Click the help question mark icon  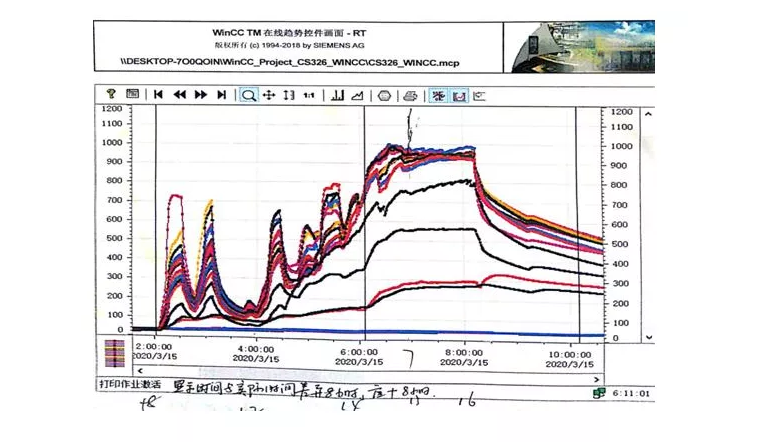coord(112,95)
